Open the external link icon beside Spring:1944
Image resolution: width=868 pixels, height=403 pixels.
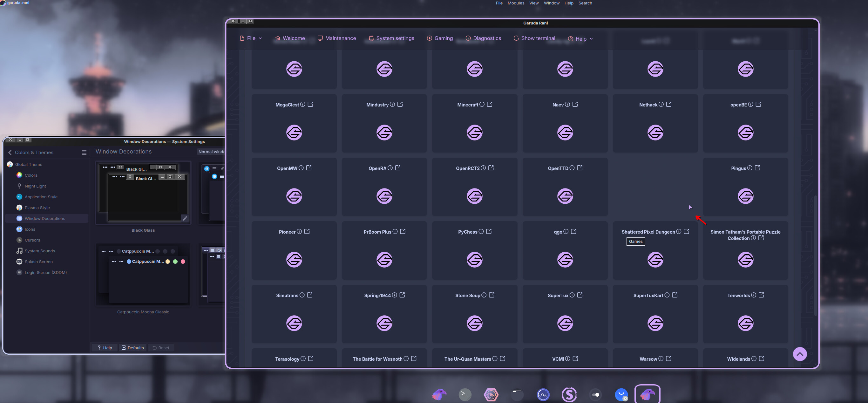402,295
